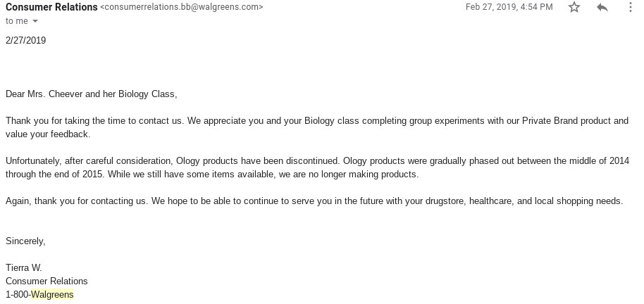Click the Feb 27, 2019 timestamp
Viewport: 644px width, 304px height.
click(x=509, y=7)
